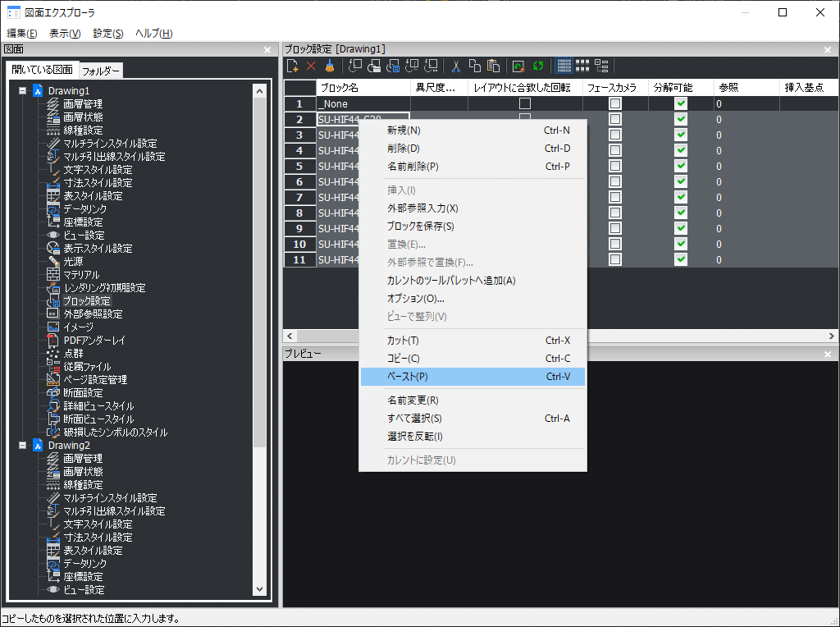Toggle フェースカメラ checkbox in row 5
Screen dimensions: 840x627
pos(615,166)
